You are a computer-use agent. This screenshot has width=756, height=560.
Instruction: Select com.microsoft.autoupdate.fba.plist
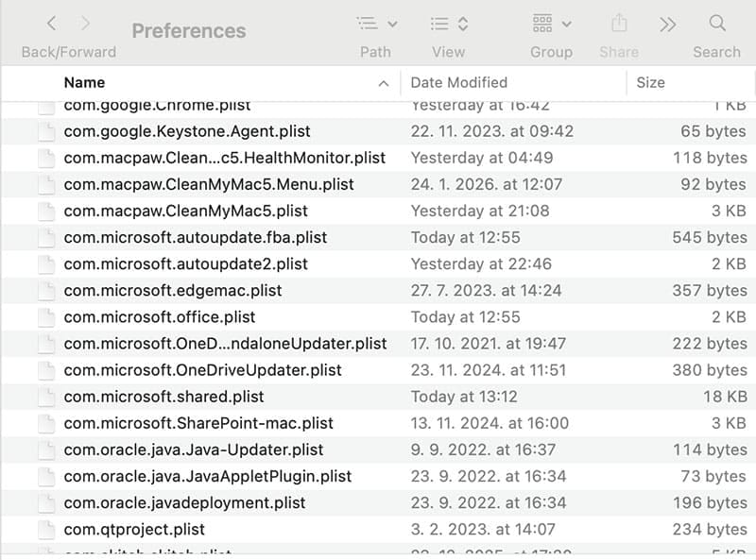(196, 237)
